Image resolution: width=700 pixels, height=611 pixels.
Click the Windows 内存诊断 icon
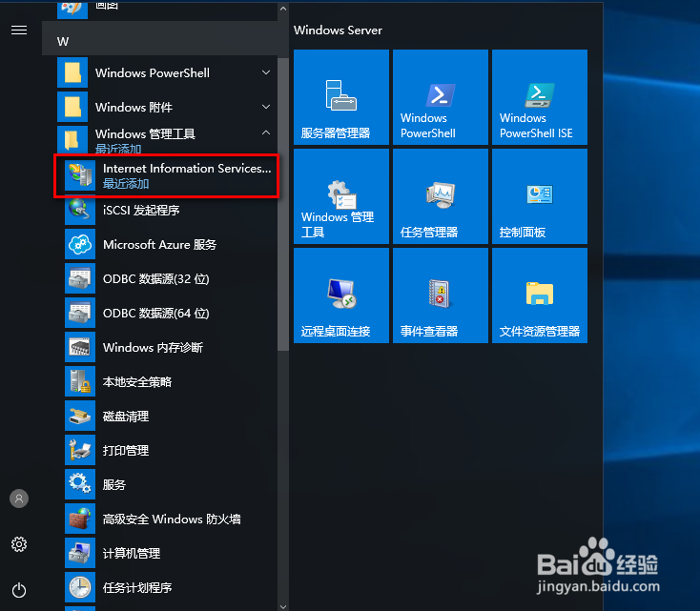click(80, 347)
